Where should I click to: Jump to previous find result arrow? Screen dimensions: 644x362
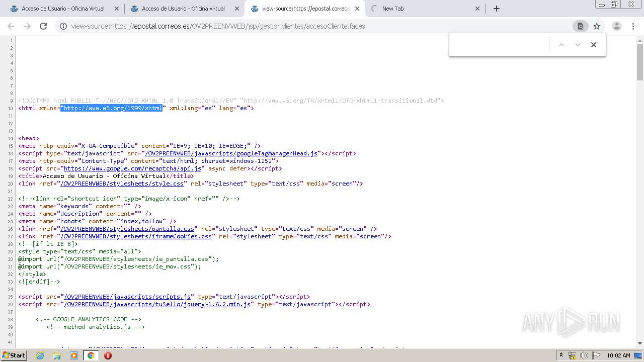[561, 45]
